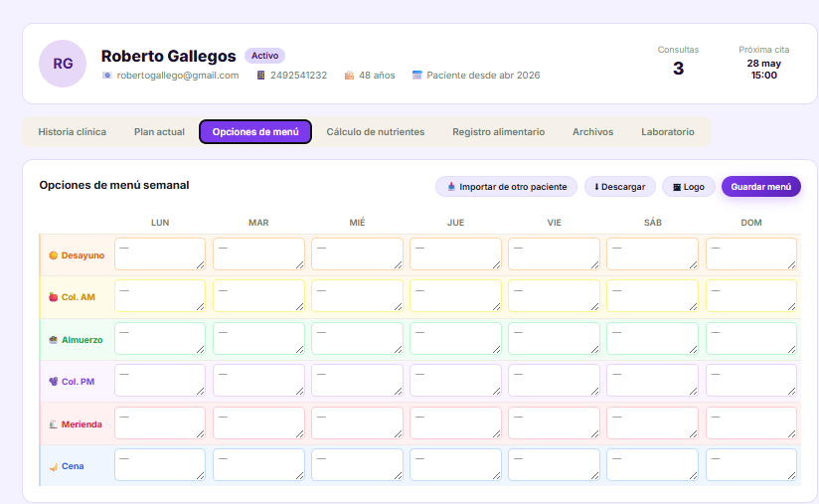The image size is (819, 504).
Task: Click robertogallego@gmail.com email text
Action: [x=178, y=76]
